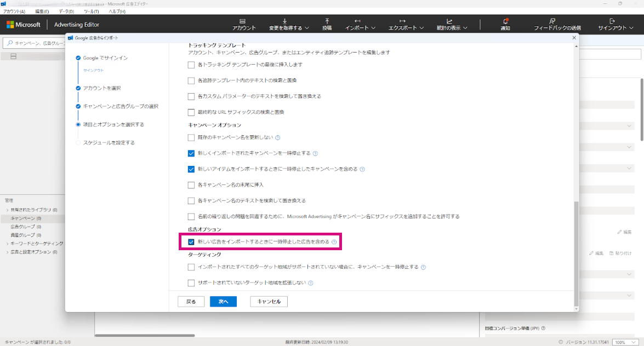The width and height of the screenshot is (644, 346).
Task: Click the インポート toolbar icon
Action: pos(357,21)
